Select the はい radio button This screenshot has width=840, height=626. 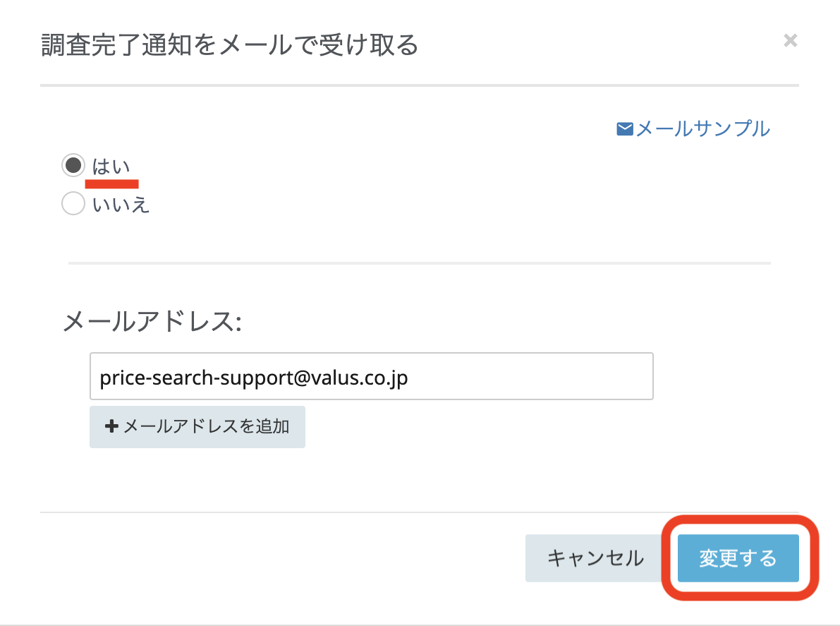[73, 165]
